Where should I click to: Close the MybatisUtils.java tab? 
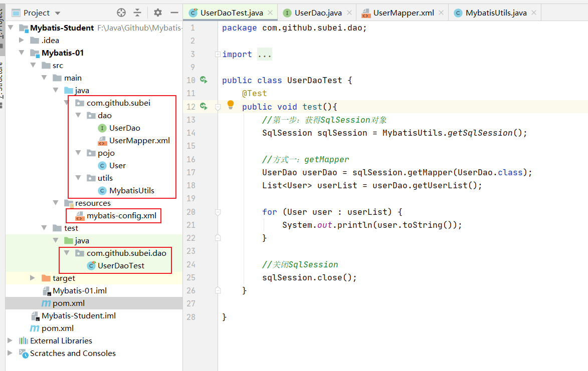tap(534, 13)
